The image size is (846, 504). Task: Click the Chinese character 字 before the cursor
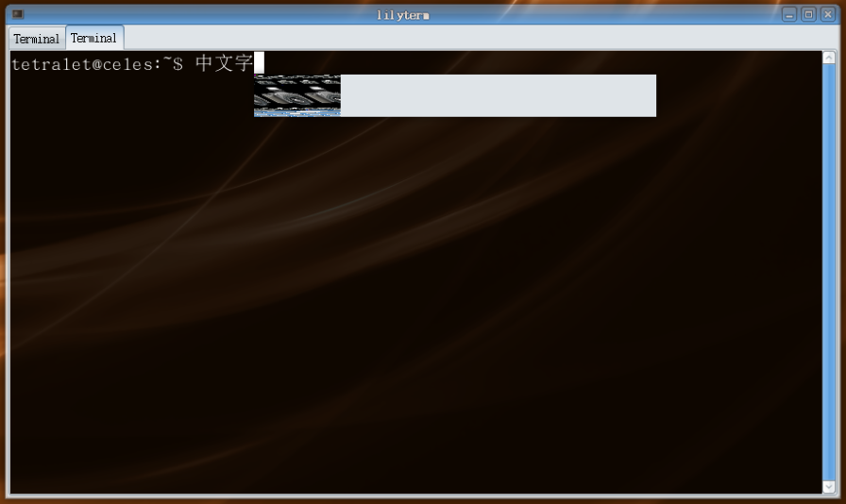click(244, 63)
